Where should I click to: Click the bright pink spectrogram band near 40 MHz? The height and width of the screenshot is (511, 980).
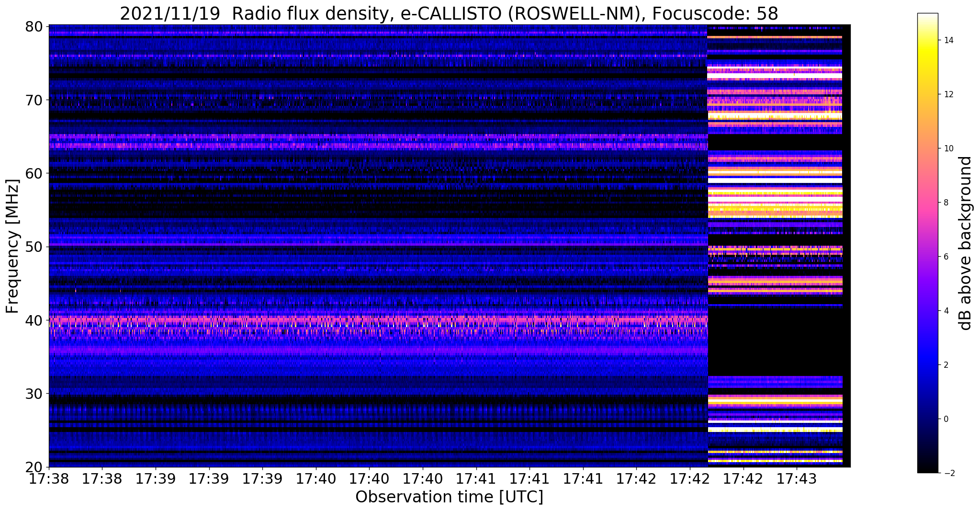click(x=378, y=319)
